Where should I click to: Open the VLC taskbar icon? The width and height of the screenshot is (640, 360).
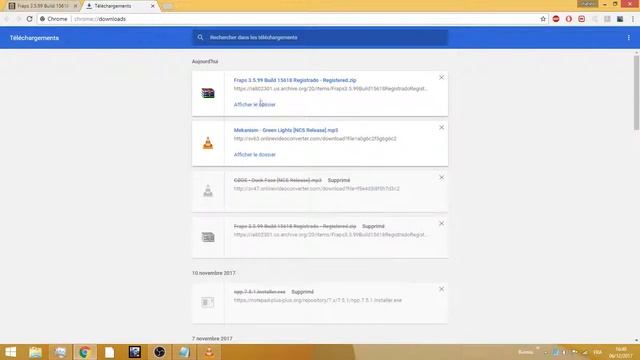[x=209, y=352]
